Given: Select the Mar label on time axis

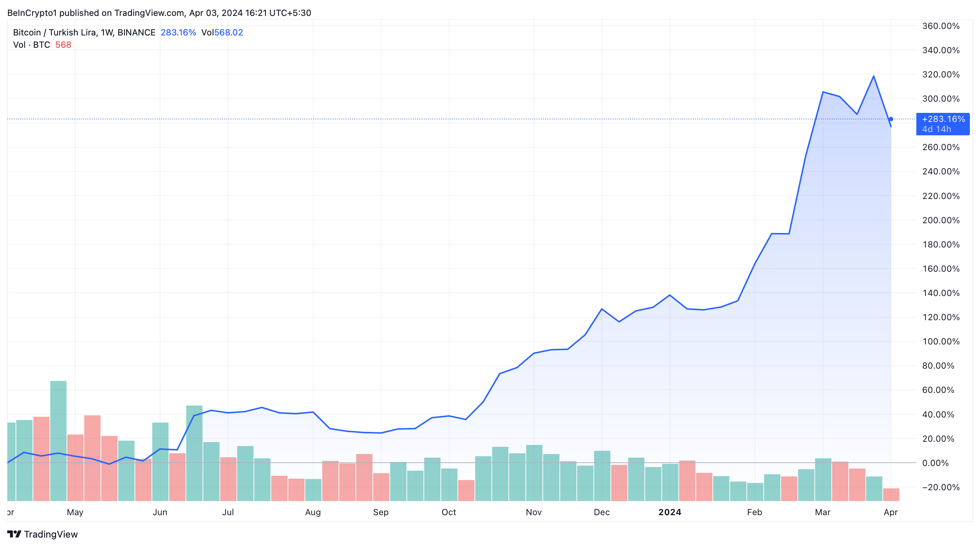Looking at the screenshot, I should (822, 512).
